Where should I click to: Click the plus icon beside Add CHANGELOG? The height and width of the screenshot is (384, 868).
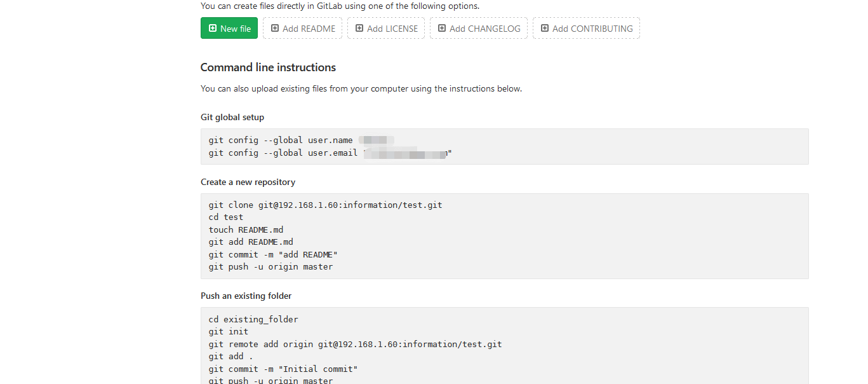(442, 29)
